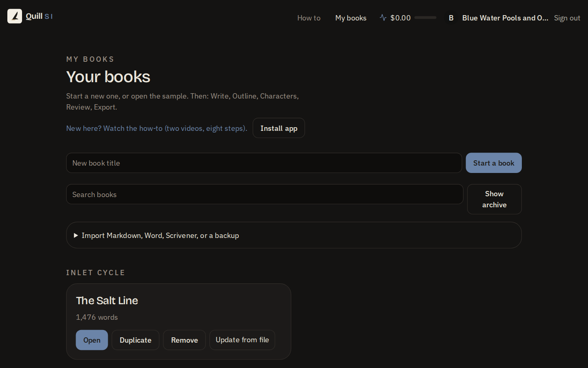Focus the New book title field
This screenshot has width=588, height=368.
tap(264, 163)
